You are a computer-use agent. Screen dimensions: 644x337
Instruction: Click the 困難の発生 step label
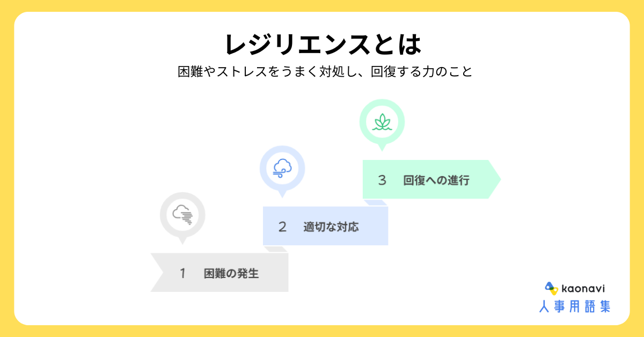pyautogui.click(x=231, y=273)
